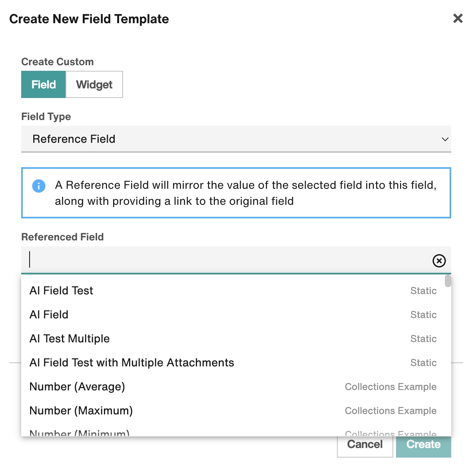The height and width of the screenshot is (476, 474).
Task: Switch to Widget toggle option
Action: [x=94, y=84]
